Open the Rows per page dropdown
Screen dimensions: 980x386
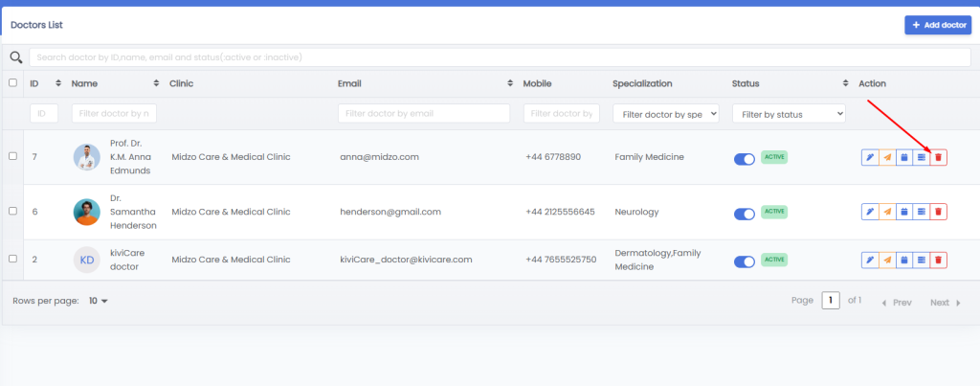pyautogui.click(x=99, y=301)
